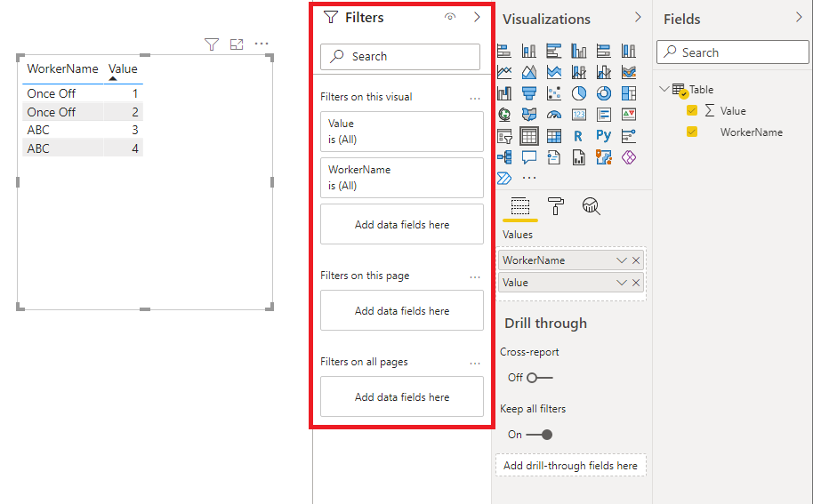The height and width of the screenshot is (504, 813).
Task: Select the Stacked column chart visual
Action: pyautogui.click(x=529, y=51)
